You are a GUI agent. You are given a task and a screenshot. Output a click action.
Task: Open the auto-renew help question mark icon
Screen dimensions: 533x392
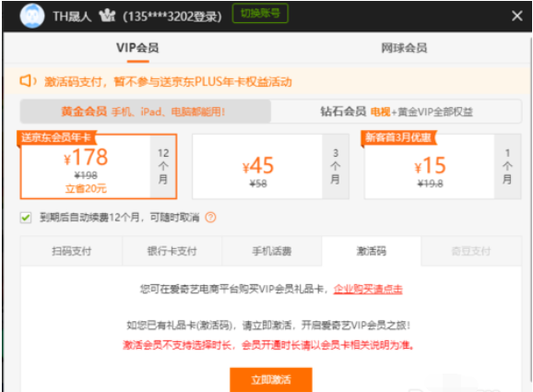[210, 218]
